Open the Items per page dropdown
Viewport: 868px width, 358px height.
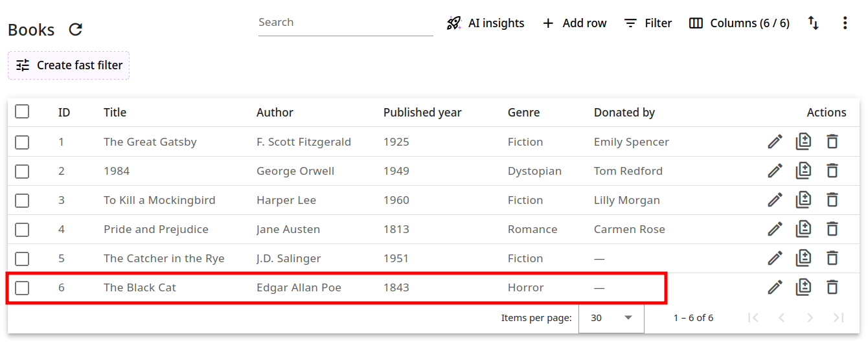tap(611, 318)
